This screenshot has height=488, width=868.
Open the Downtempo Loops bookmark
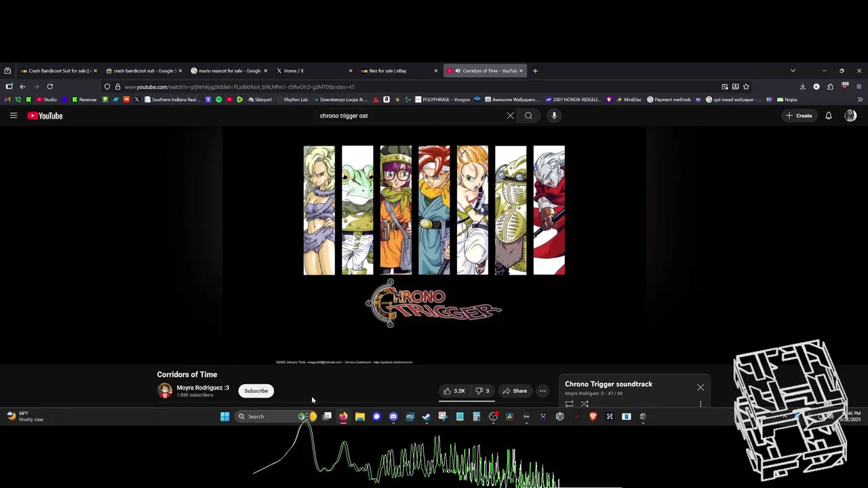tap(340, 100)
